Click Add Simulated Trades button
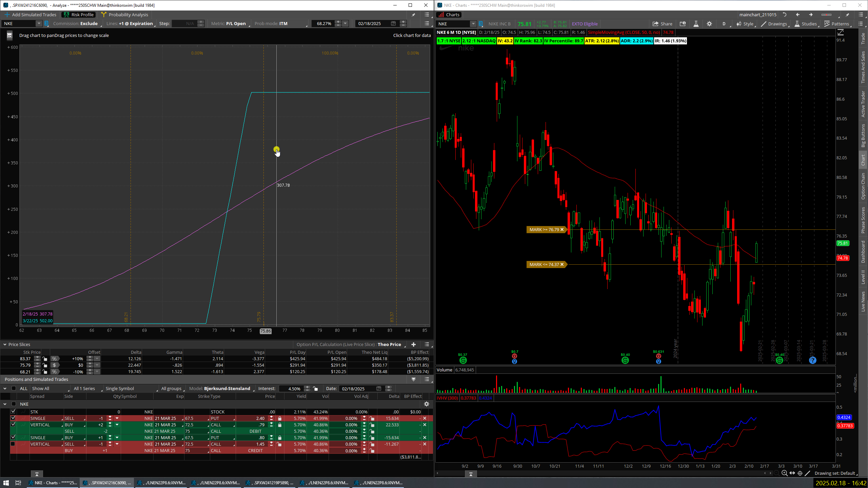Viewport: 868px width, 488px height. click(x=31, y=15)
